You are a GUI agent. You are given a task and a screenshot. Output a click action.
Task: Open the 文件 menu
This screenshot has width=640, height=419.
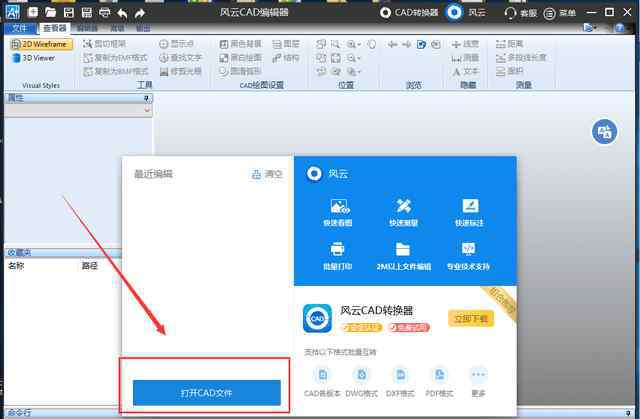pyautogui.click(x=19, y=28)
